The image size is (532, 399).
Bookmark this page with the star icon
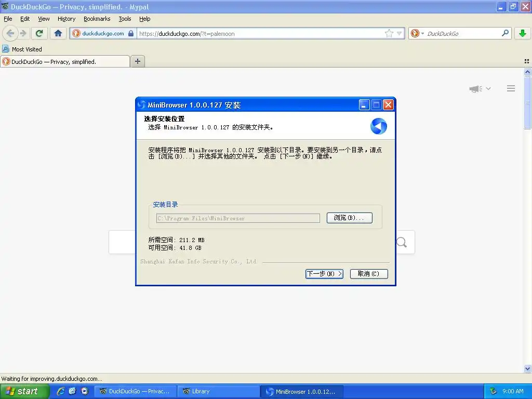(x=389, y=33)
